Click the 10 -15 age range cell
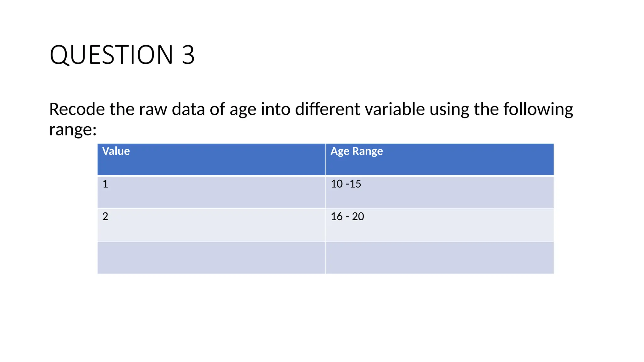The image size is (644, 362). (440, 192)
